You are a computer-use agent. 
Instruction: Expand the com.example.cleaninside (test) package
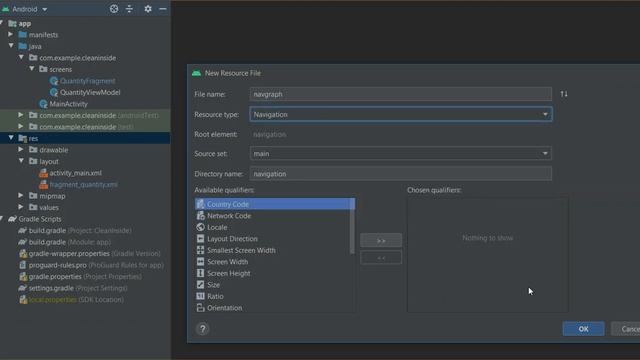point(21,127)
